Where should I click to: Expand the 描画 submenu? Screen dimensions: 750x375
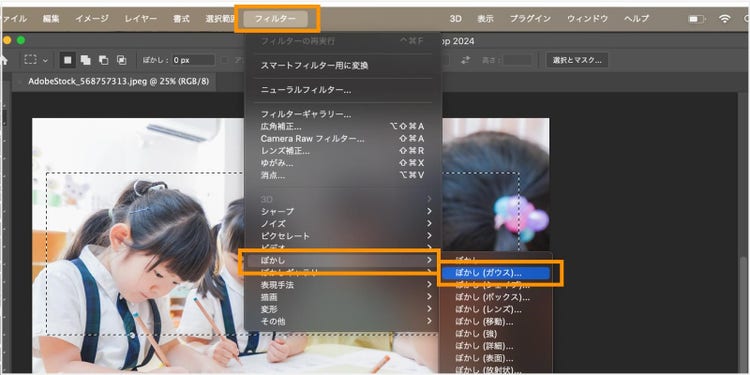pyautogui.click(x=342, y=297)
